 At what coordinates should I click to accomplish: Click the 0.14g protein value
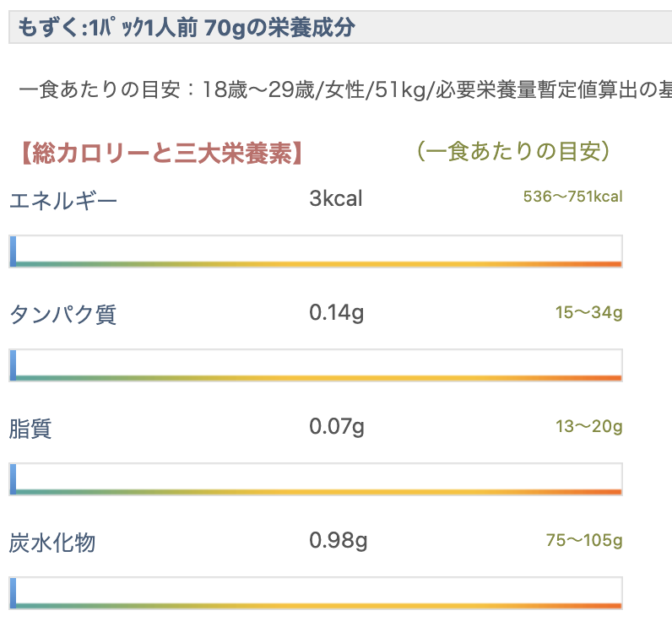click(337, 313)
